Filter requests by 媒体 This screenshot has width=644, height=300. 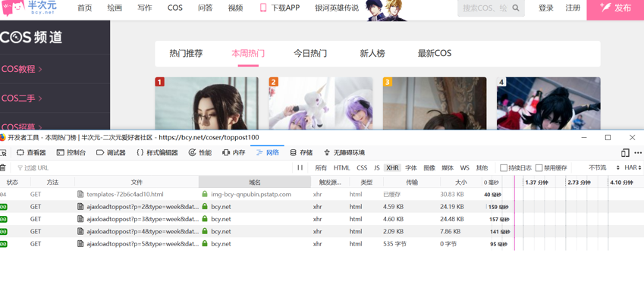(x=448, y=168)
